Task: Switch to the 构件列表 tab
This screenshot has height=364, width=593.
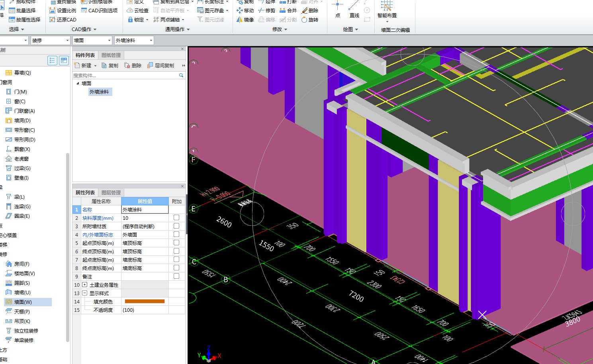Action: tap(85, 55)
